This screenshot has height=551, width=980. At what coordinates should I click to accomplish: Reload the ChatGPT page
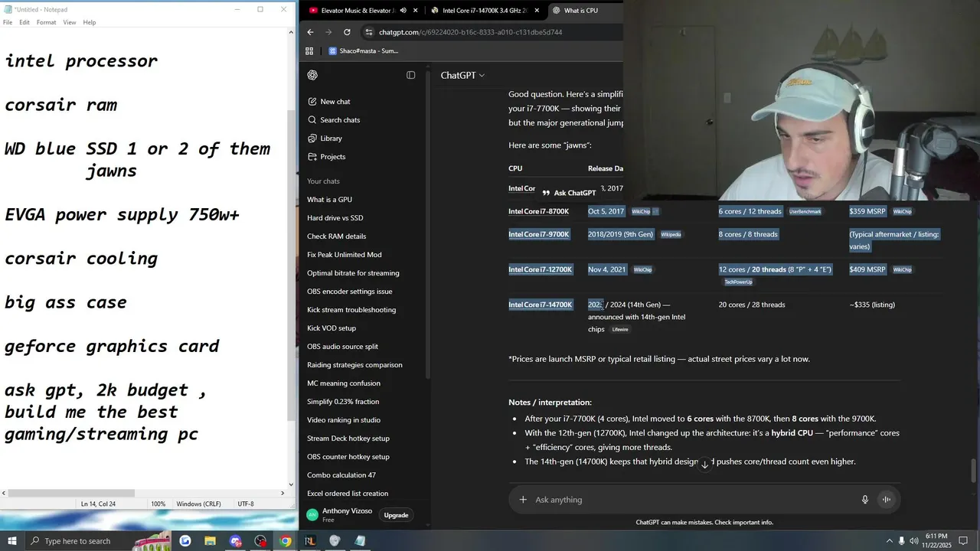tap(347, 32)
